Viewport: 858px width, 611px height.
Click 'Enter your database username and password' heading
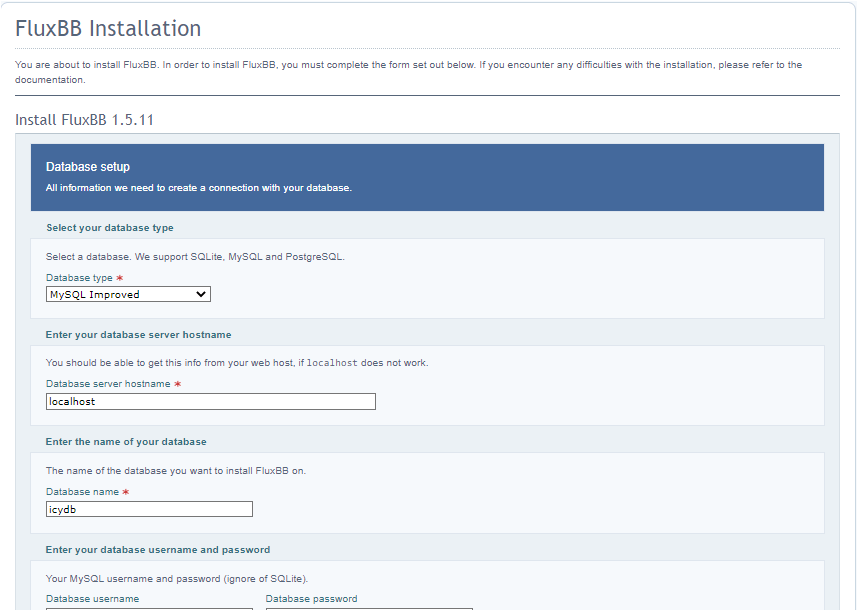tap(158, 550)
